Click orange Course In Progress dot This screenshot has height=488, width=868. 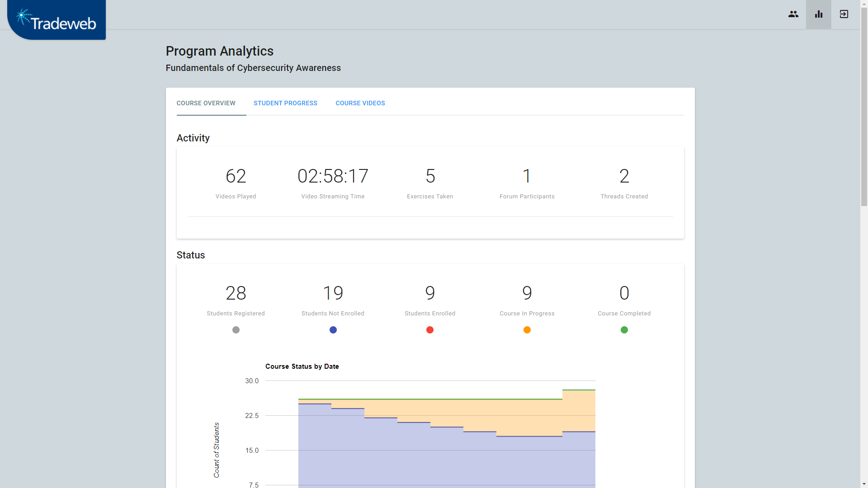tap(527, 330)
